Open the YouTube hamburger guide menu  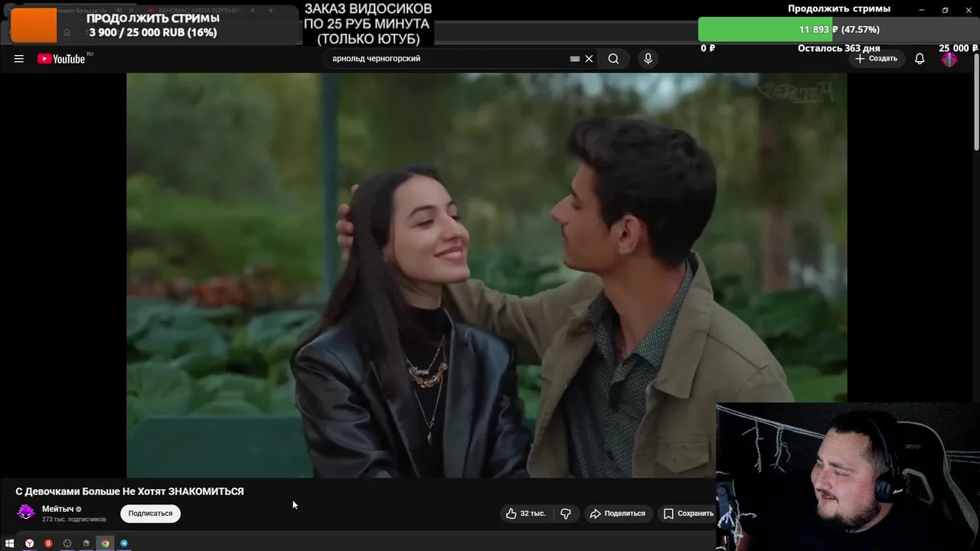pyautogui.click(x=18, y=59)
